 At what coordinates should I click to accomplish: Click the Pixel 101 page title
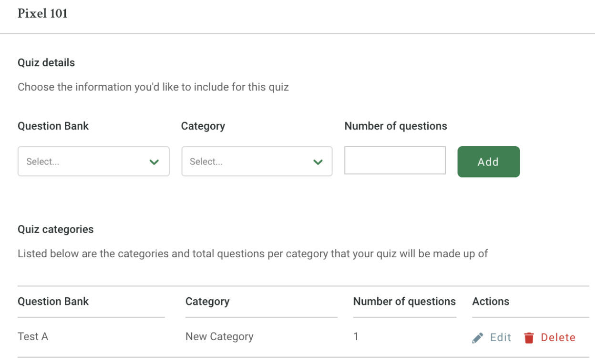(42, 14)
